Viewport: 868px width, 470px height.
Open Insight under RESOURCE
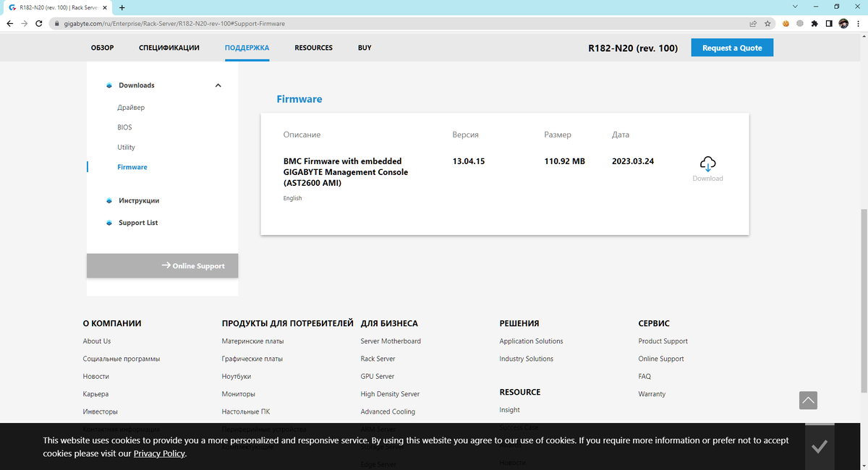(509, 410)
